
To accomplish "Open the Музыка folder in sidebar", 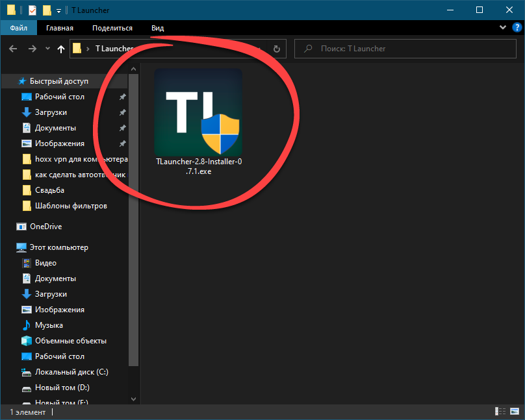I will point(49,325).
